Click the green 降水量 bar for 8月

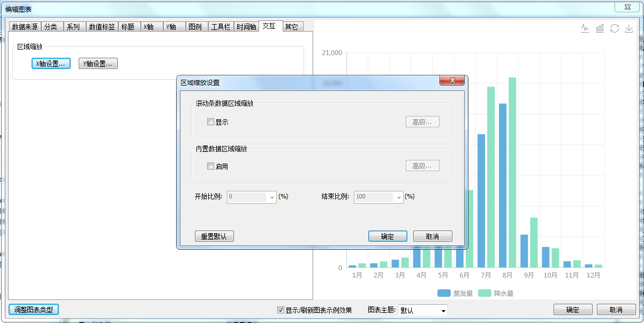(512, 171)
